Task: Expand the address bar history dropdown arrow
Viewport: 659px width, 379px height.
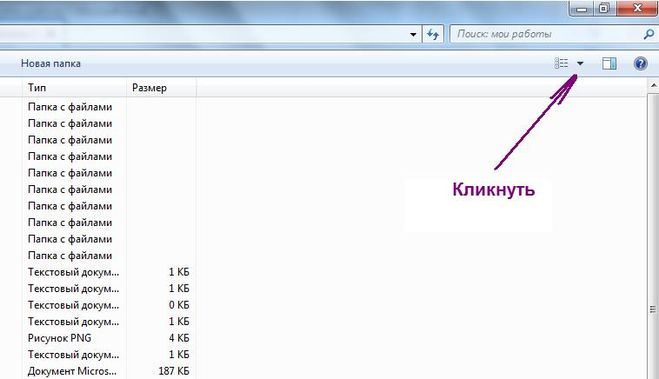Action: click(x=413, y=34)
